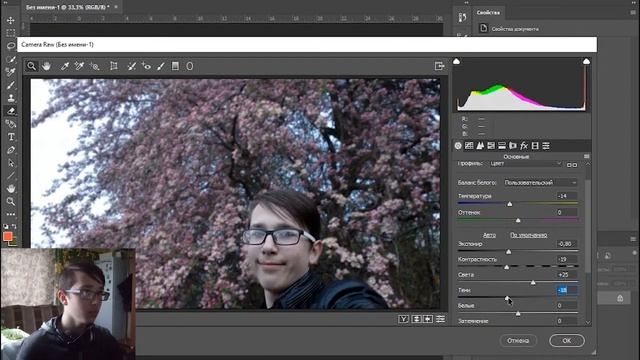Click the Контрастность slider handle
This screenshot has width=640, height=360.
507,267
